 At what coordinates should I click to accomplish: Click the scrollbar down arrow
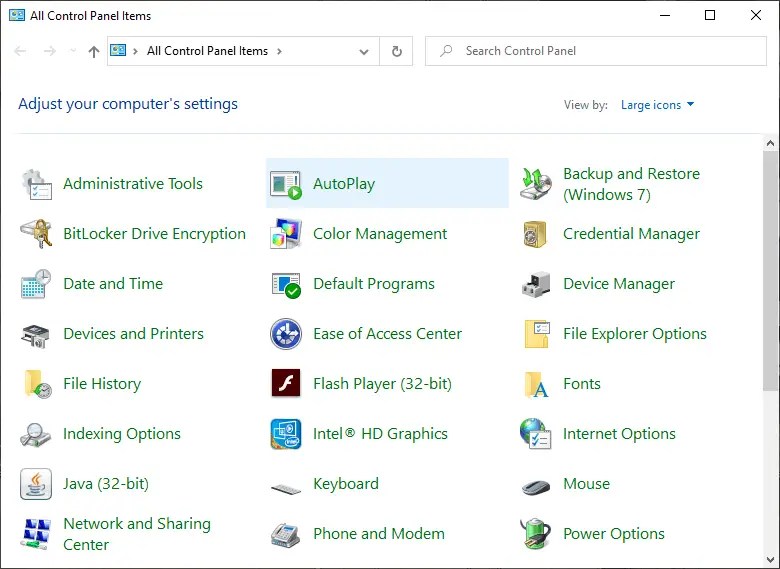(x=771, y=560)
